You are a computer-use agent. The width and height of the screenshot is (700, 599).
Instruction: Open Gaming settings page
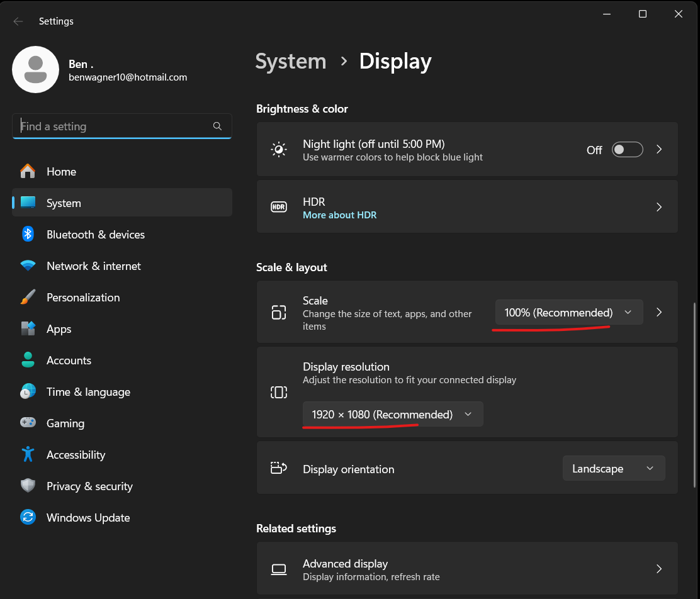[x=122, y=423]
